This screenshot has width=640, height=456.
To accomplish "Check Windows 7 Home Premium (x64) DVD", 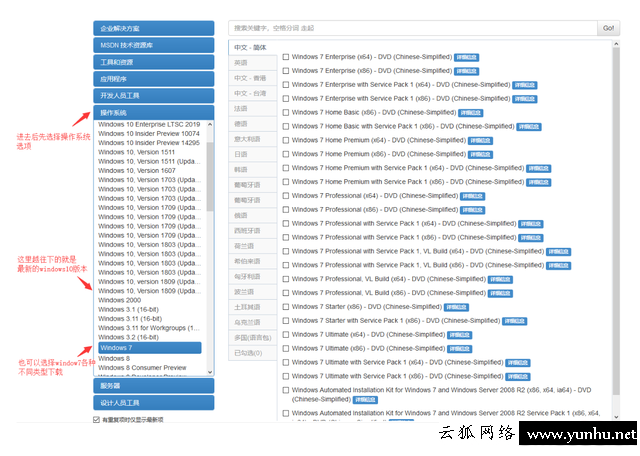I will click(x=286, y=140).
